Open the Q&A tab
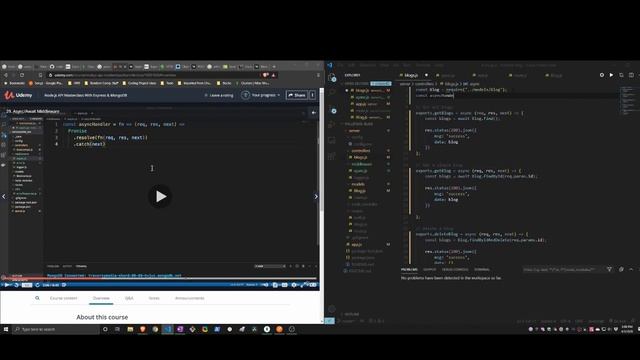The image size is (640, 360). (129, 298)
